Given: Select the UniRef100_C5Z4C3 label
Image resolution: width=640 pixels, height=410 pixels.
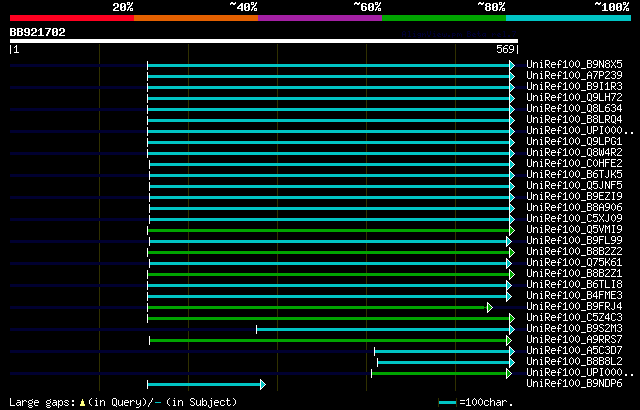Looking at the screenshot, I should (x=574, y=318).
